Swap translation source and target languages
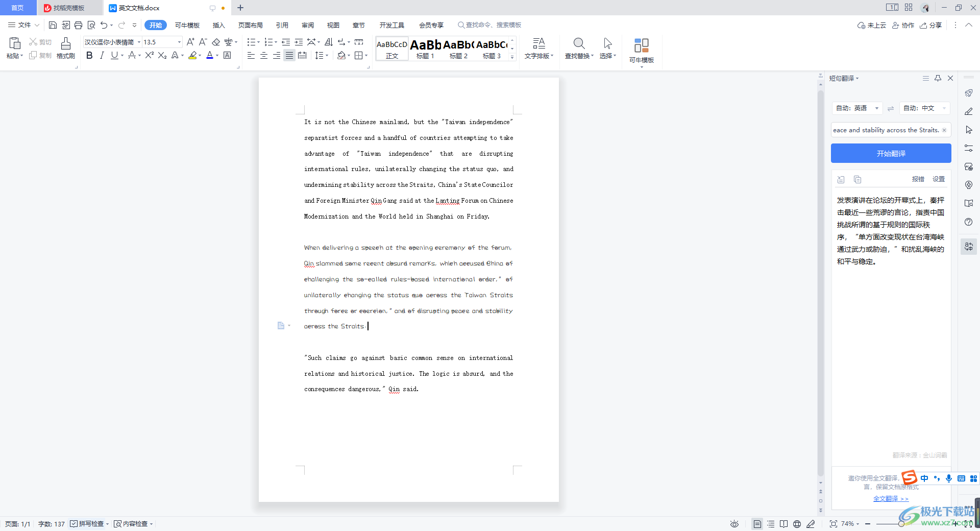The width and height of the screenshot is (980, 531). (x=891, y=108)
